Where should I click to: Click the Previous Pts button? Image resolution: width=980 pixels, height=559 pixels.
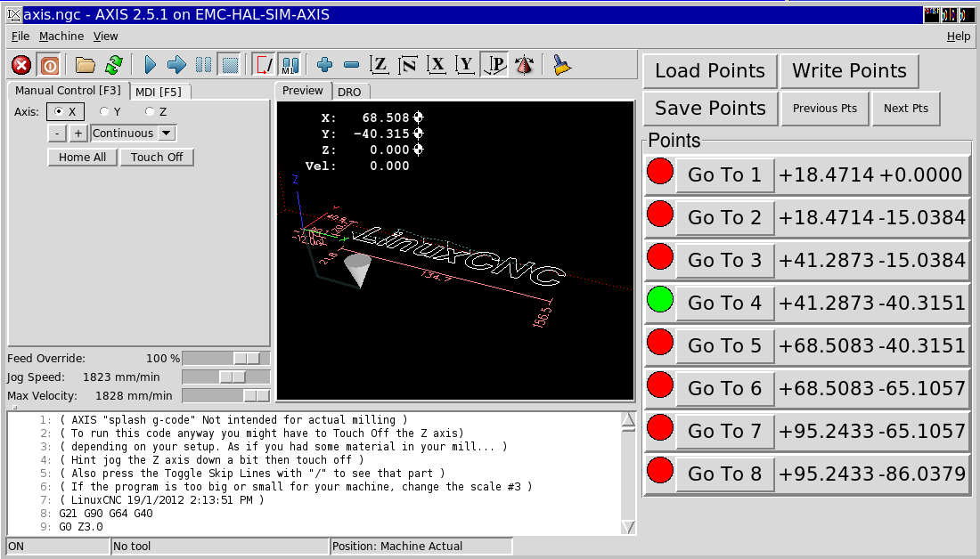point(825,108)
